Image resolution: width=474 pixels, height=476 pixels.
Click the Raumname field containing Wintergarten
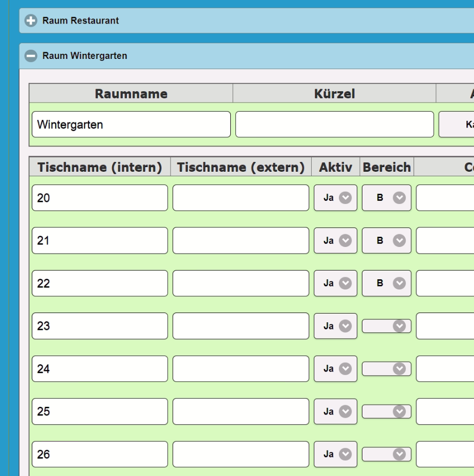pyautogui.click(x=131, y=125)
